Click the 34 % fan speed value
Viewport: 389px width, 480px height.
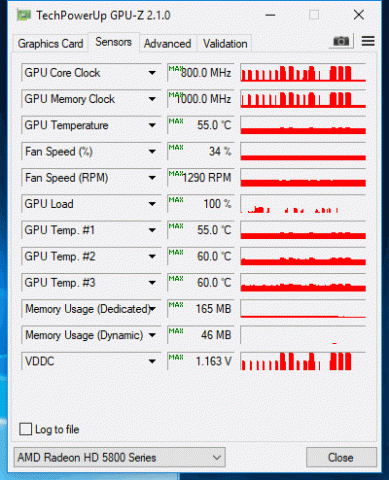(x=201, y=152)
